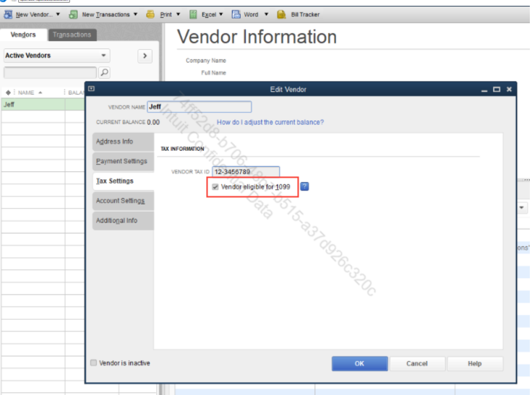Click the Help button
The image size is (532, 395).
tap(475, 363)
